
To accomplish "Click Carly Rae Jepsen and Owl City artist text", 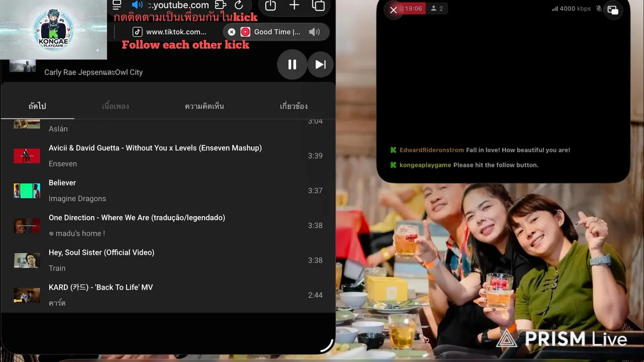I will coord(94,72).
